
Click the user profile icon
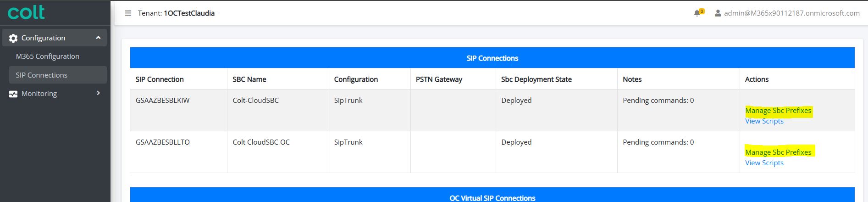click(718, 13)
